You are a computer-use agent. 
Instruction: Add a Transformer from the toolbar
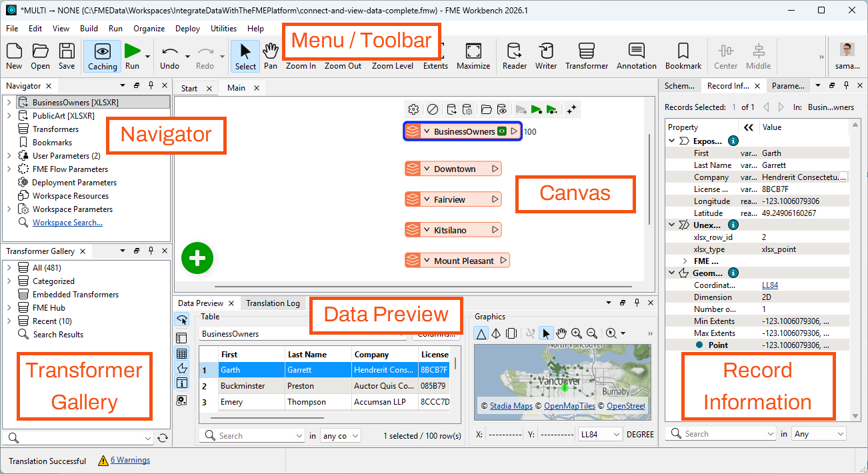click(x=587, y=56)
